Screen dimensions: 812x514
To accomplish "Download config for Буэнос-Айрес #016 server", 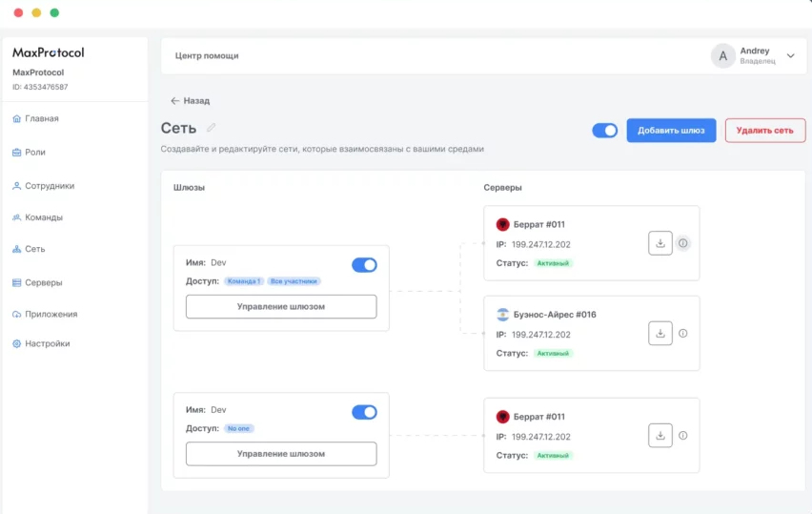I will click(660, 334).
